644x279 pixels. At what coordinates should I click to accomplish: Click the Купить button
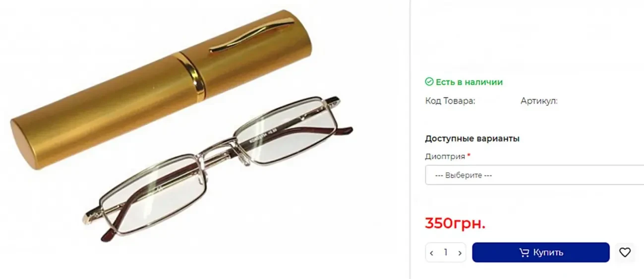point(541,252)
